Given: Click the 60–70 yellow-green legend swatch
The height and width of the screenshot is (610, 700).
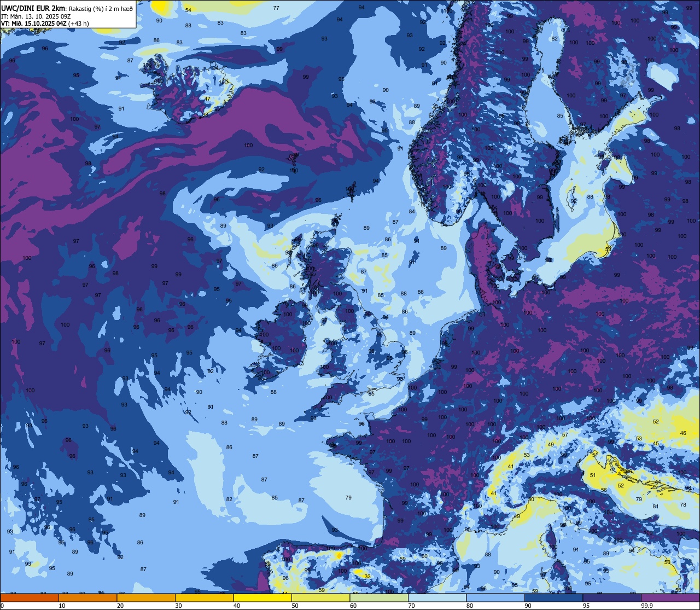Looking at the screenshot, I should (379, 597).
